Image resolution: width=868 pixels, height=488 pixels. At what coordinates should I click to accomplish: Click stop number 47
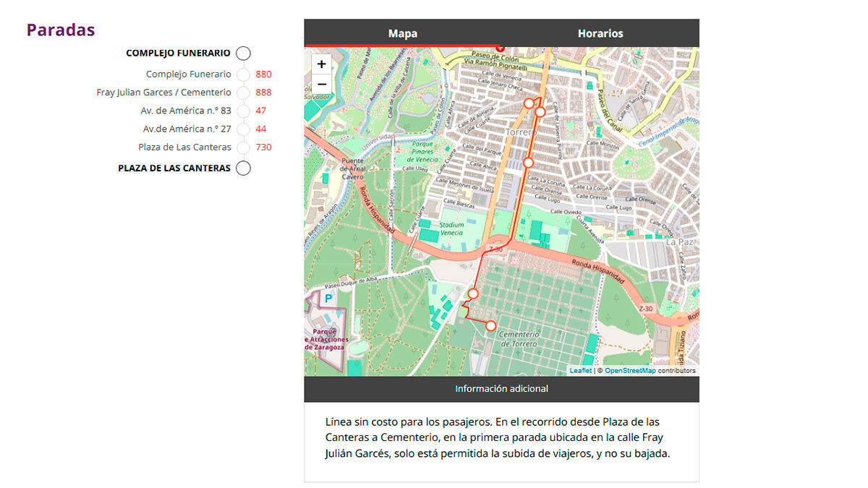[x=261, y=111]
